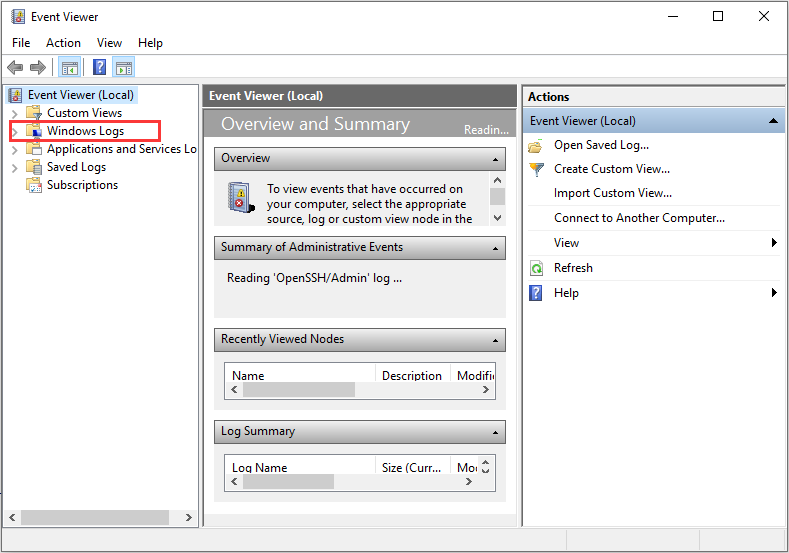Image resolution: width=789 pixels, height=553 pixels.
Task: Click the console tree scroll right arrow
Action: [x=189, y=517]
